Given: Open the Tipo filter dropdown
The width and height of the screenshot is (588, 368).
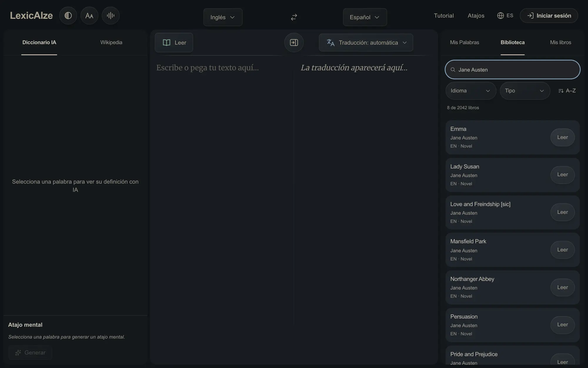Looking at the screenshot, I should 525,91.
